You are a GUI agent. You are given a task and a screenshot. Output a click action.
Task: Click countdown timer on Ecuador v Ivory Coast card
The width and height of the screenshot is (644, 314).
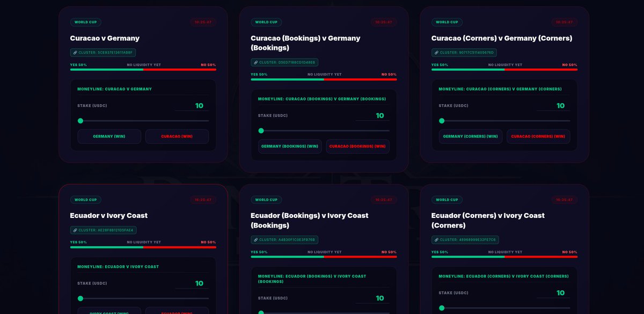click(203, 200)
